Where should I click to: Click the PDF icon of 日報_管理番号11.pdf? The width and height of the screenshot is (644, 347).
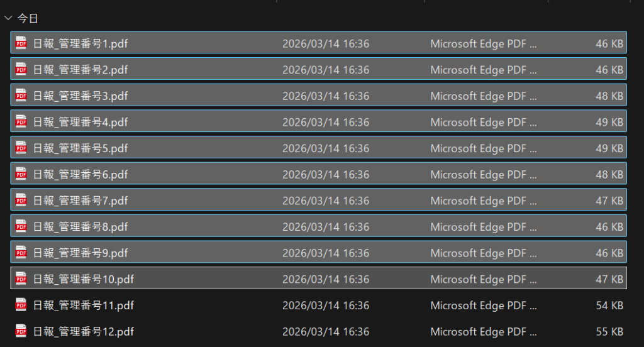(21, 305)
